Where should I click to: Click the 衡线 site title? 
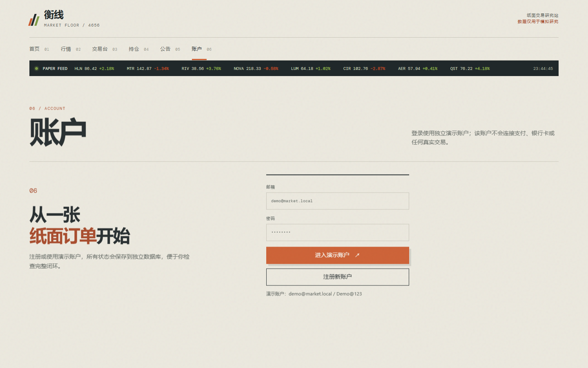click(x=54, y=15)
